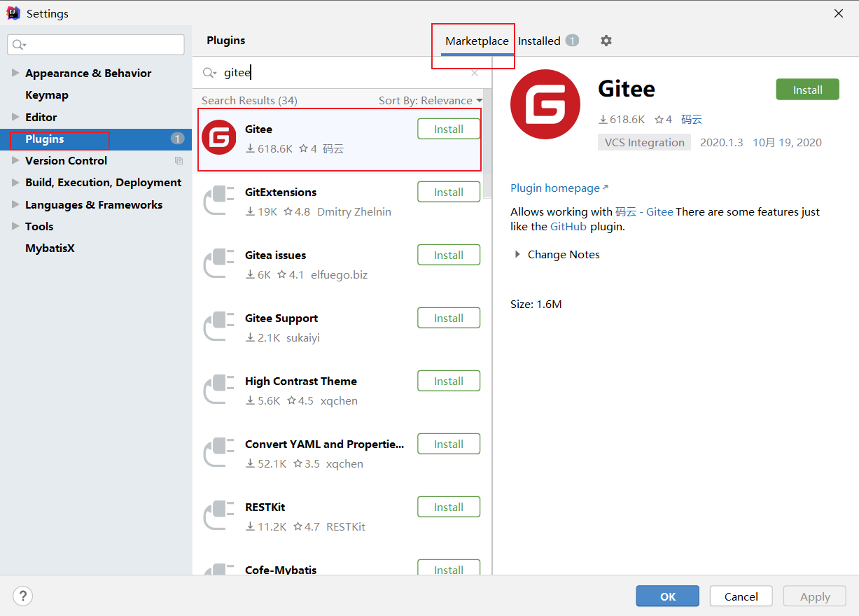Viewport: 859px width, 616px height.
Task: Click the IntelliJ icon in the title bar
Action: point(13,13)
